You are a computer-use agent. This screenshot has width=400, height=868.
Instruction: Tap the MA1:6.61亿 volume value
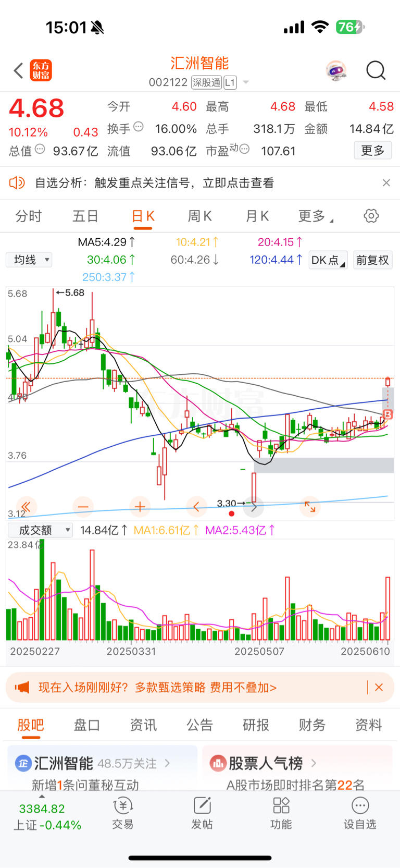[x=166, y=530]
